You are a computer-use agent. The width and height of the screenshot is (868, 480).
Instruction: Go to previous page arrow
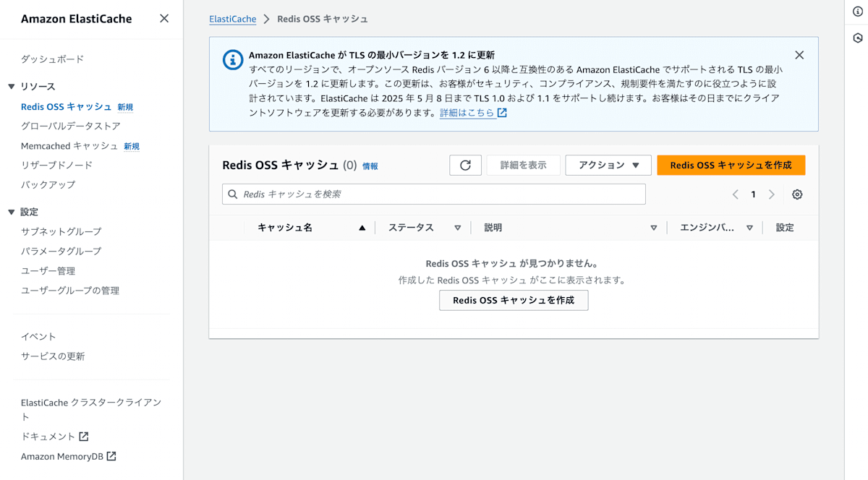pos(735,194)
